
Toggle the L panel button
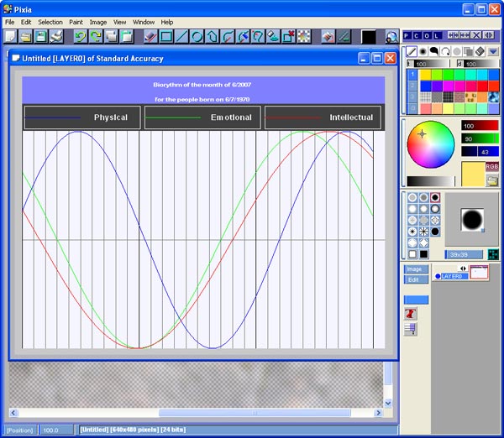point(438,35)
